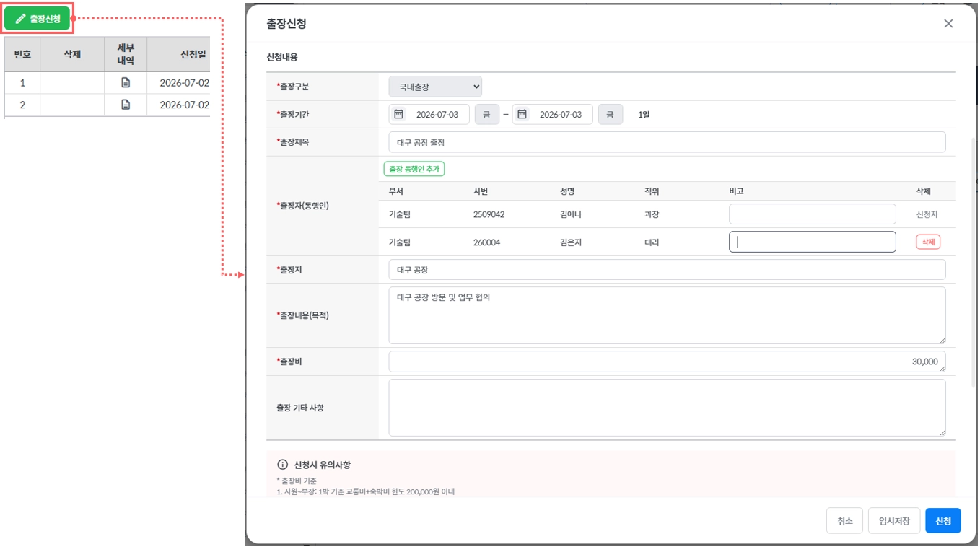
Task: Click the green 출장신청 button
Action: click(x=38, y=19)
